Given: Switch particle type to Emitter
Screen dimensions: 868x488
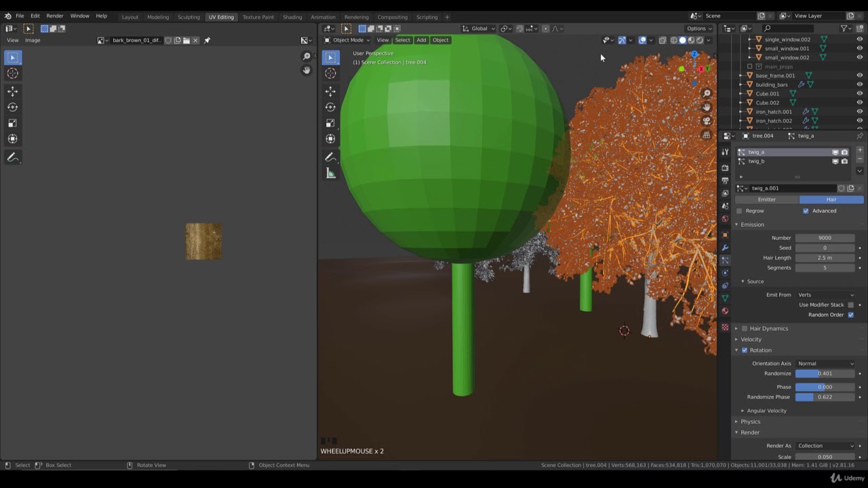Looking at the screenshot, I should [767, 200].
